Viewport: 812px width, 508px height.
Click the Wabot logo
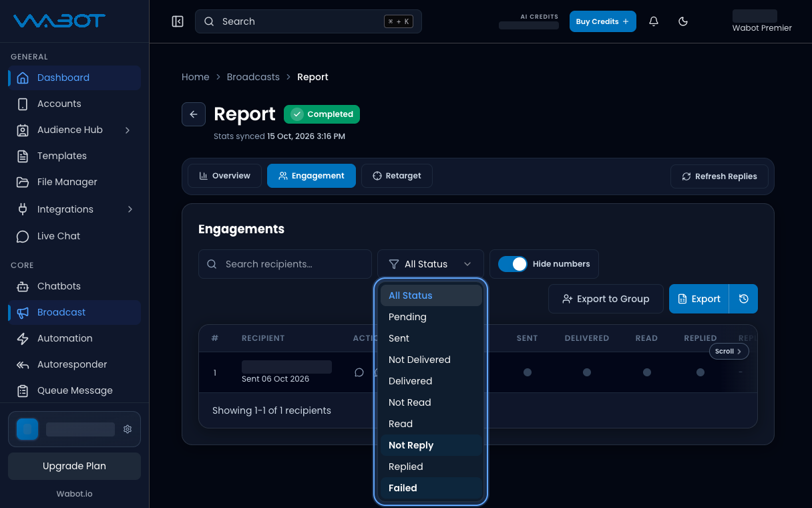pyautogui.click(x=59, y=21)
